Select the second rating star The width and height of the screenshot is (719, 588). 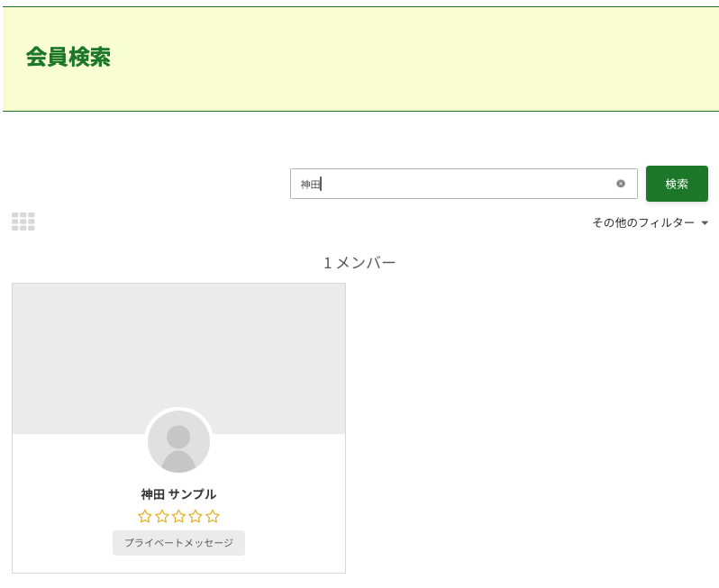point(162,516)
